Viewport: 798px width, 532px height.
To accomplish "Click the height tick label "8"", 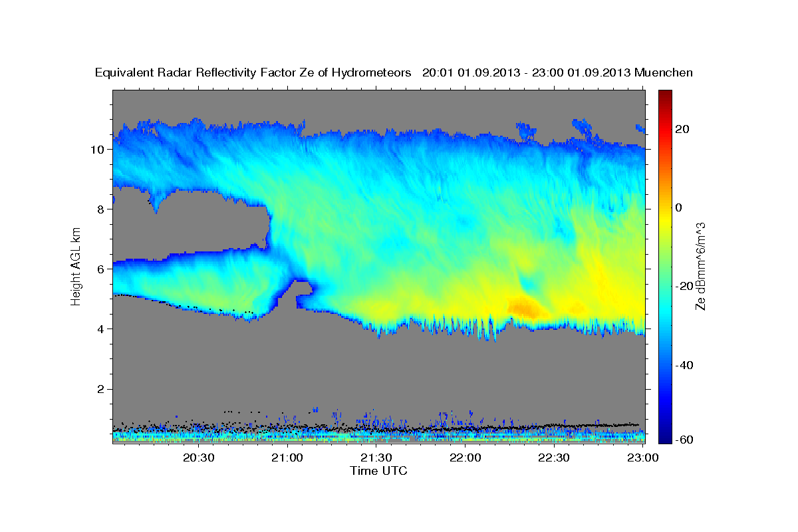I will pyautogui.click(x=101, y=209).
